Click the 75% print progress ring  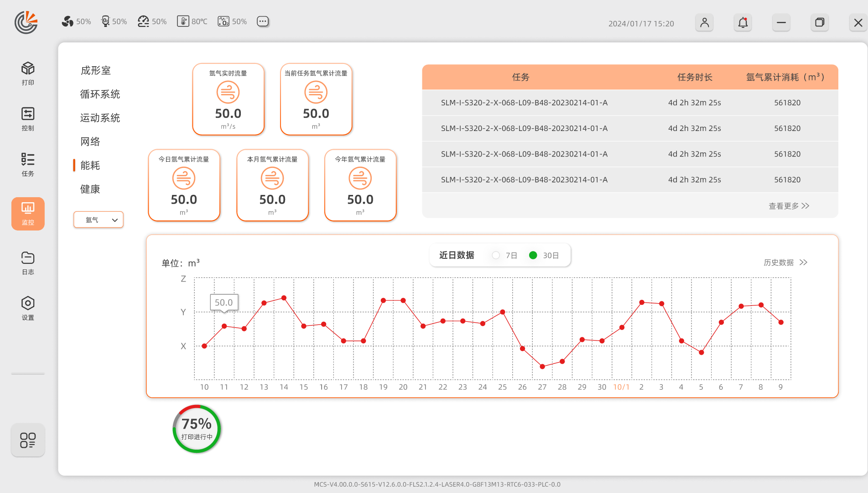(x=197, y=429)
